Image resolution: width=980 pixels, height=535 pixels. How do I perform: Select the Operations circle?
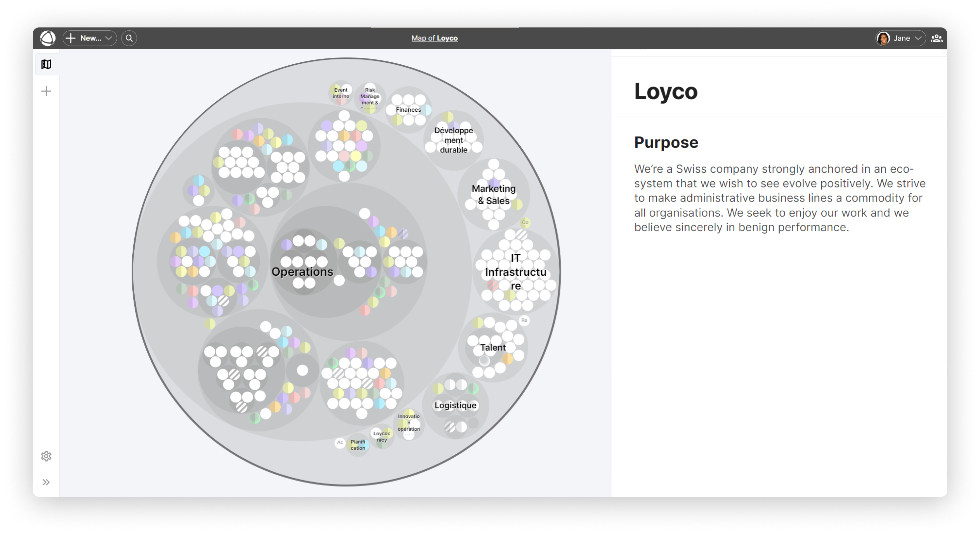point(302,272)
